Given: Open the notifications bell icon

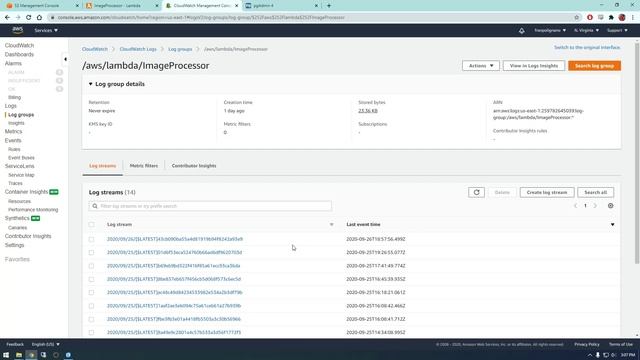Looking at the screenshot, I should click(x=522, y=31).
